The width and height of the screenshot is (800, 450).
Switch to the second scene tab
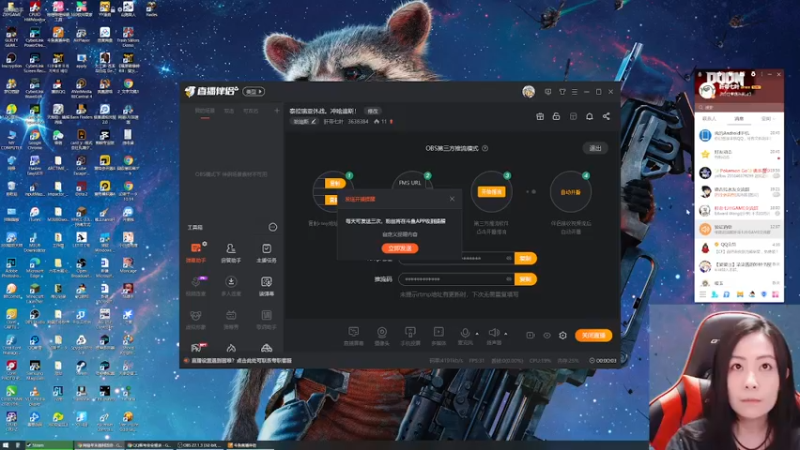(229, 111)
